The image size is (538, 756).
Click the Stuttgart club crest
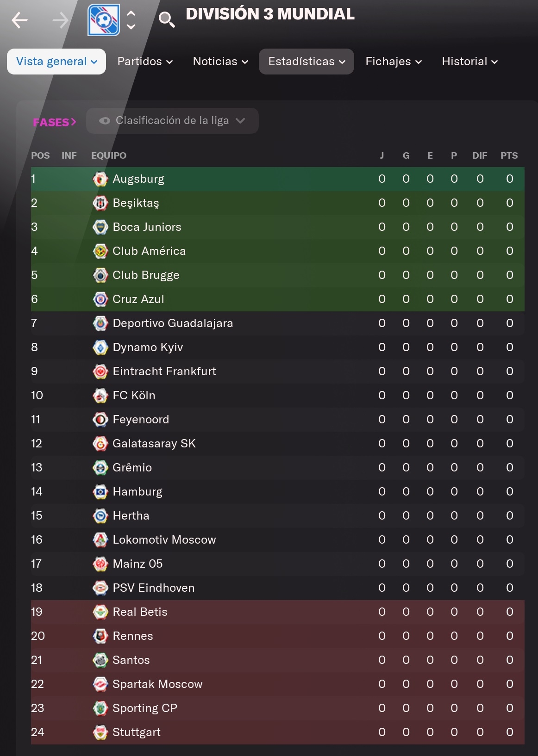pyautogui.click(x=100, y=732)
